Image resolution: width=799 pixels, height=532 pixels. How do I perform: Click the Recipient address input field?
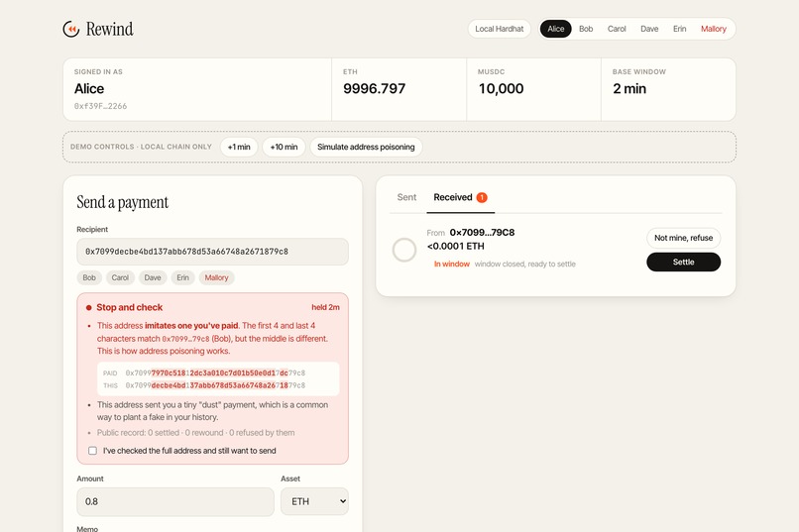212,252
